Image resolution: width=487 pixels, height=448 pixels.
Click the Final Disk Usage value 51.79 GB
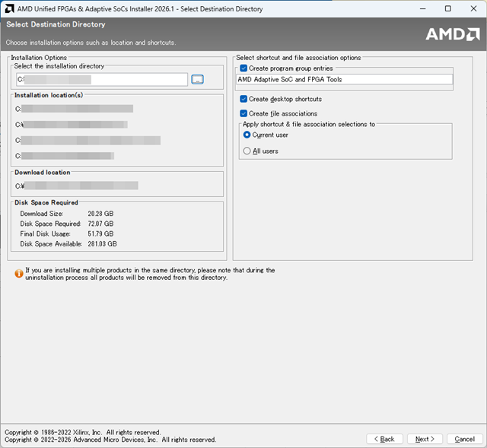coord(100,234)
